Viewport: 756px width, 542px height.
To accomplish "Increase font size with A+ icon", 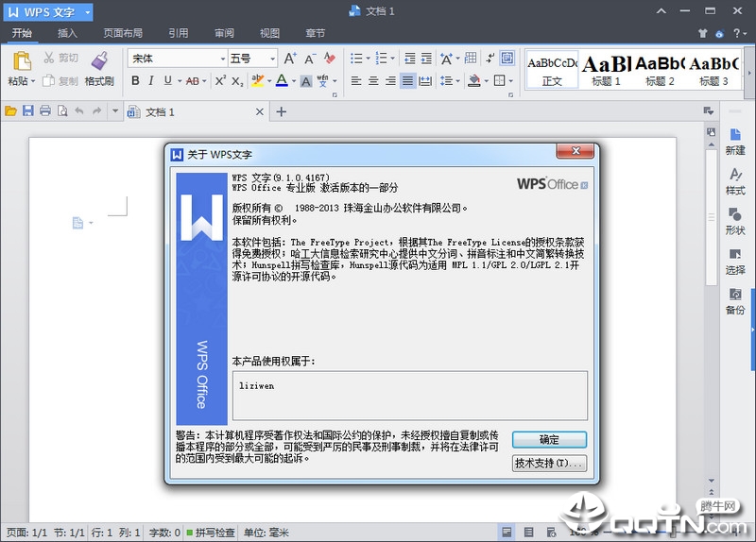I will 290,59.
